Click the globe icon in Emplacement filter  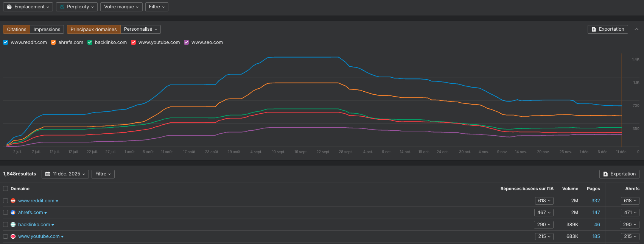coord(9,7)
